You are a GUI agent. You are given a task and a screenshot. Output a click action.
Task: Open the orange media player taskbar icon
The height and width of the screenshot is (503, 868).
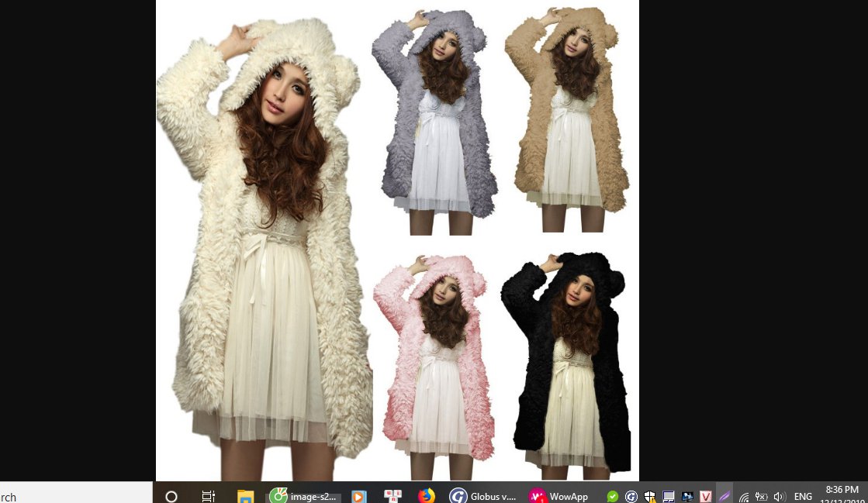tap(358, 496)
